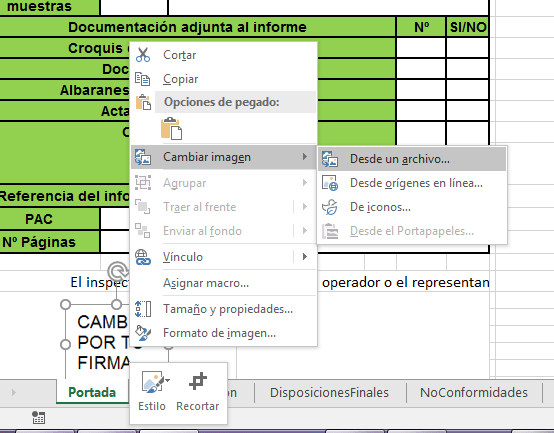Click the Copiar pages icon
This screenshot has width=554, height=433.
pos(143,79)
